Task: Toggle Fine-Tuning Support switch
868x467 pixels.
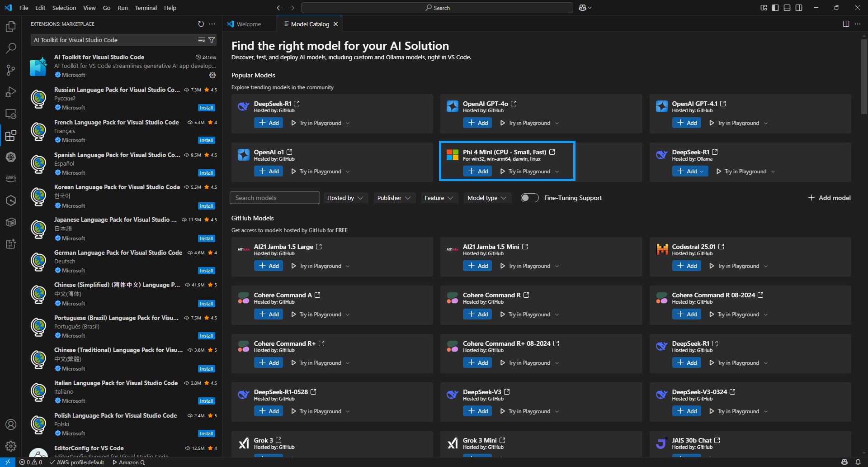Action: 529,198
